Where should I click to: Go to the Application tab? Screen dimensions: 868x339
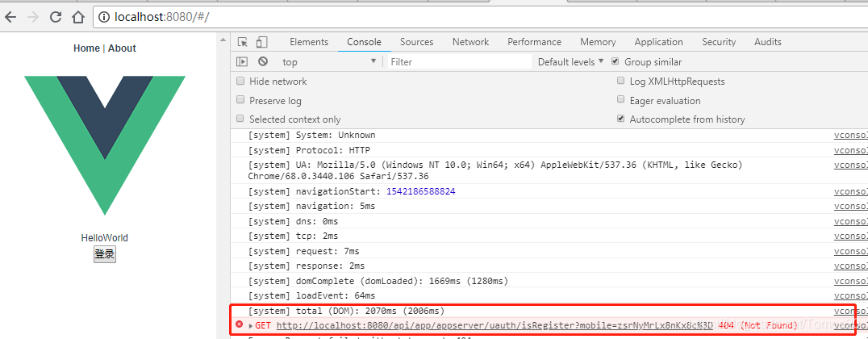pyautogui.click(x=659, y=42)
